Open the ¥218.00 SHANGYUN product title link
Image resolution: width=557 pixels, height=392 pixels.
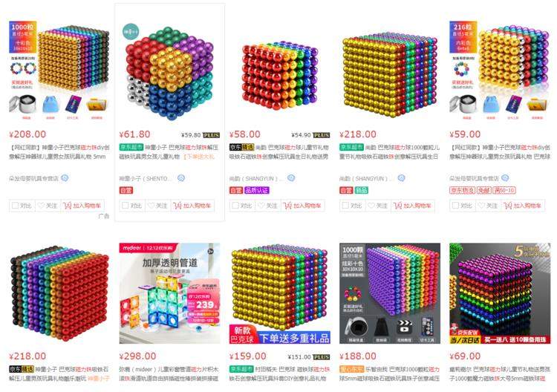[x=389, y=151]
